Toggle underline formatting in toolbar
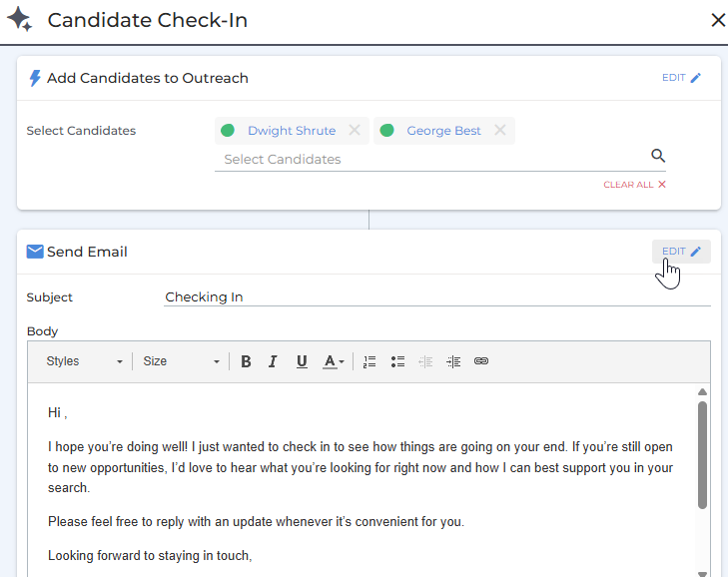The height and width of the screenshot is (577, 728). click(x=302, y=361)
